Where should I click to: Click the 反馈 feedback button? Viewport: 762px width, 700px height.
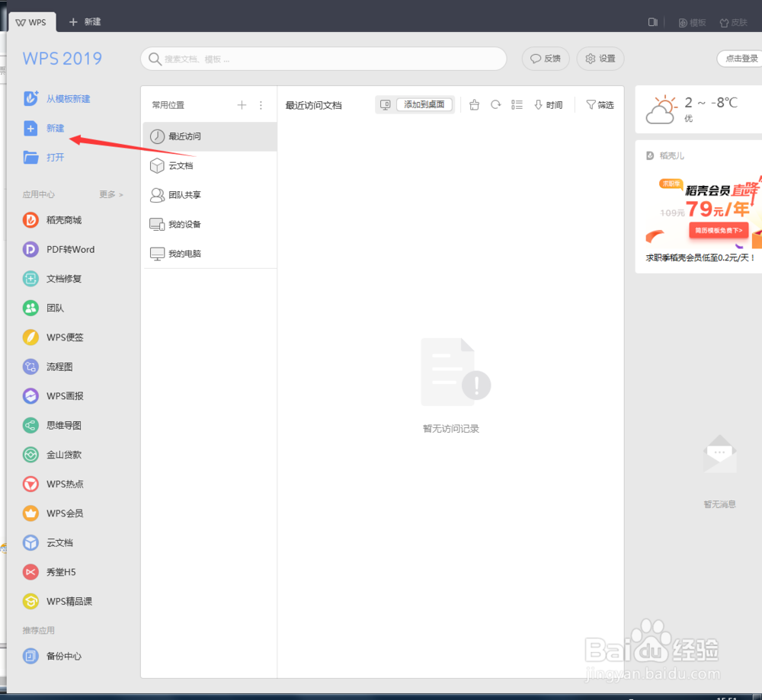coord(546,59)
